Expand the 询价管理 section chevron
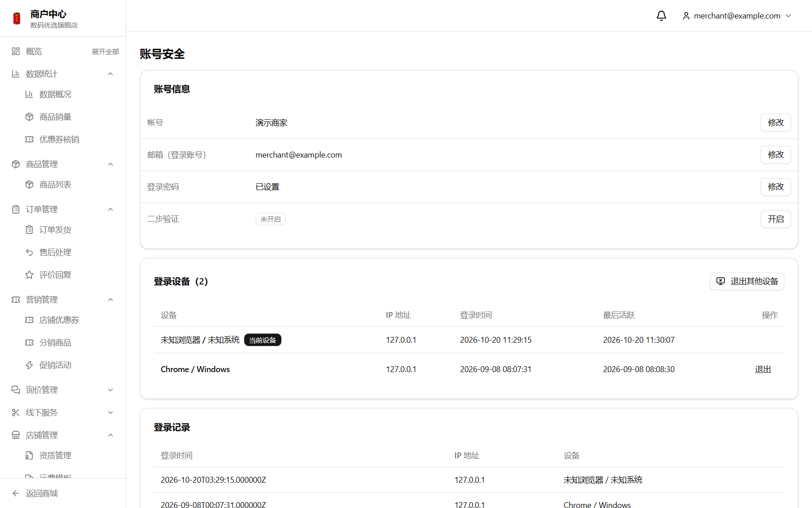 click(x=111, y=390)
